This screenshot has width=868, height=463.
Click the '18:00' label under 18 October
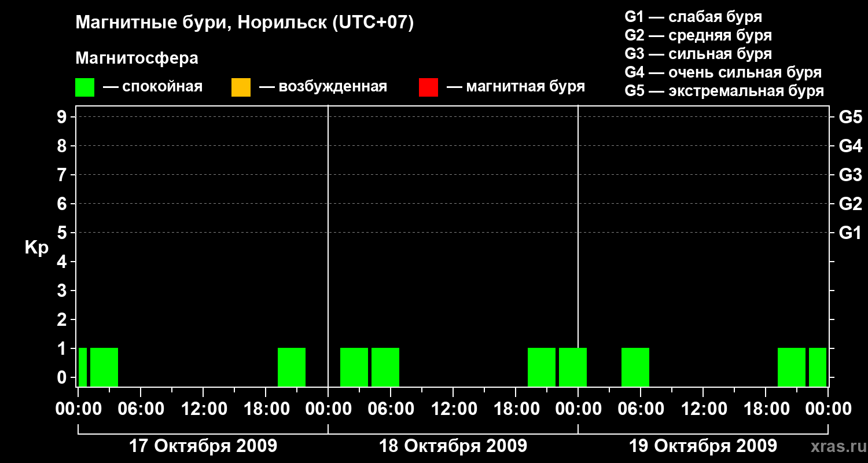[x=516, y=409]
